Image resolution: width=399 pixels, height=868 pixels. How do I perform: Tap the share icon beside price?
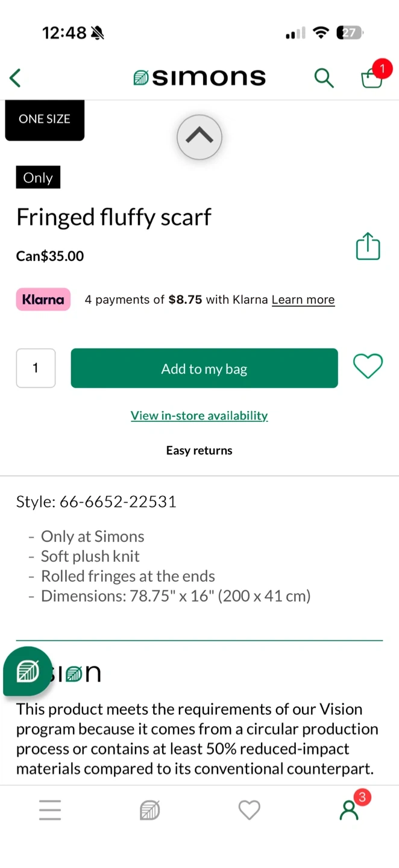[368, 247]
